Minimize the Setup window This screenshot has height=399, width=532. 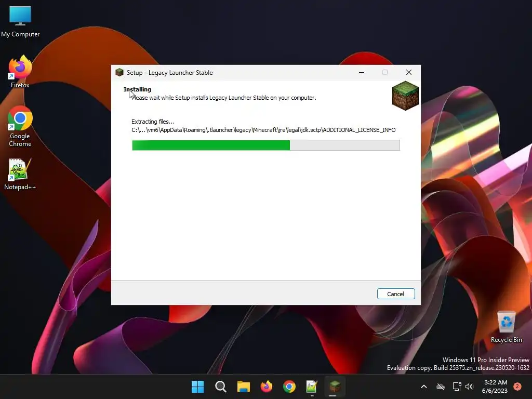362,72
